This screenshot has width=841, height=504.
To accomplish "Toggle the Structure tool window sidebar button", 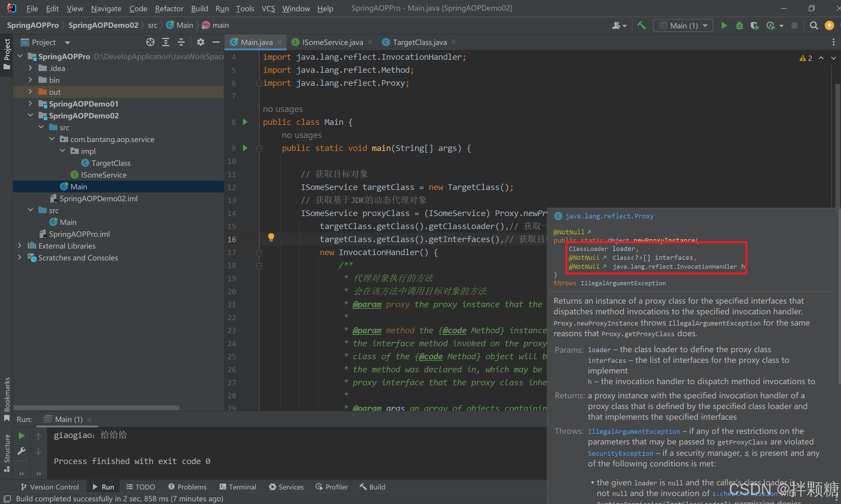I will pyautogui.click(x=7, y=452).
